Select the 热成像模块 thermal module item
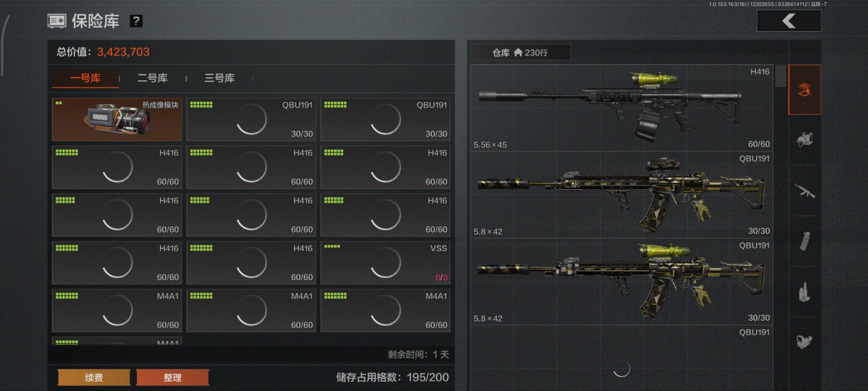Screen dimensions: 868x391 point(117,119)
